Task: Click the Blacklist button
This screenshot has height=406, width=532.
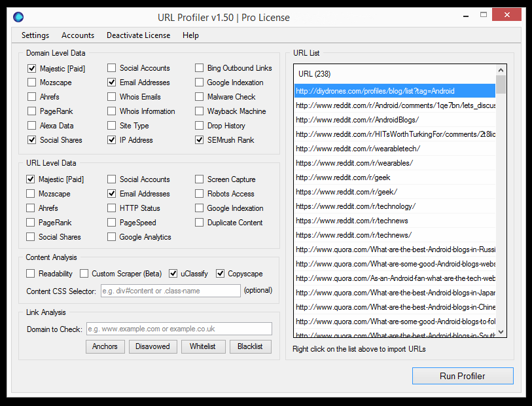Action: coord(251,346)
